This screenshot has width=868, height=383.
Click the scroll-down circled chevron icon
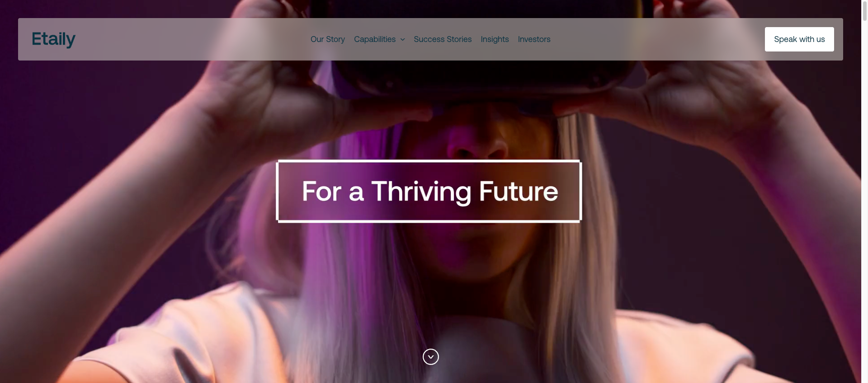(430, 357)
